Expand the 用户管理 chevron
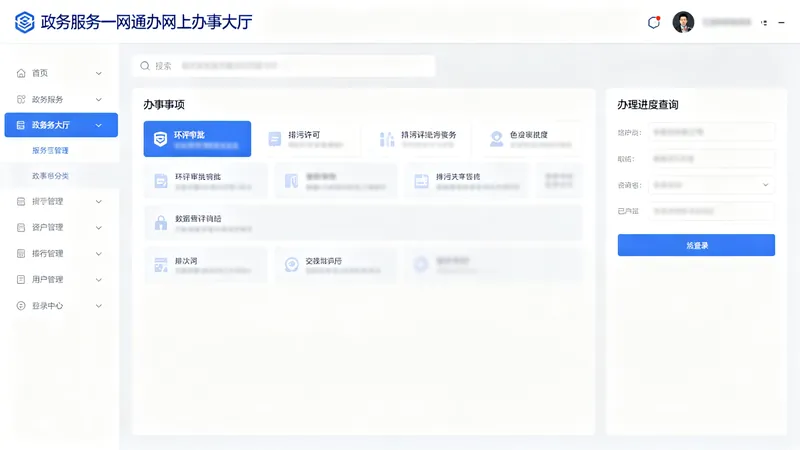Screen dimensions: 800x450 (x=98, y=279)
